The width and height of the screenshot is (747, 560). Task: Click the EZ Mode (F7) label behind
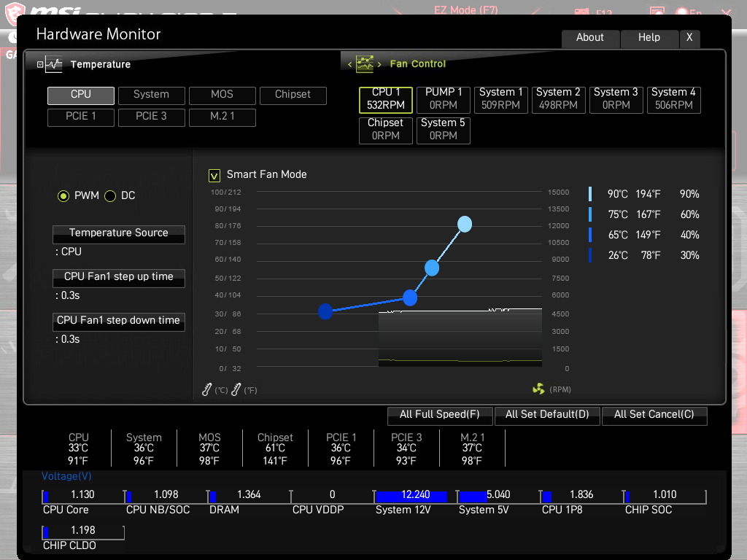[466, 10]
